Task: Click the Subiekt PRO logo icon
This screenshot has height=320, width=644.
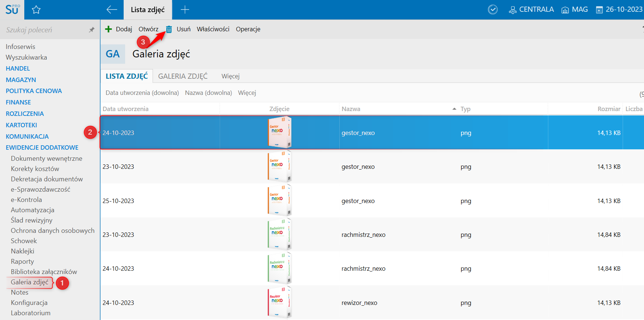Action: coord(12,10)
